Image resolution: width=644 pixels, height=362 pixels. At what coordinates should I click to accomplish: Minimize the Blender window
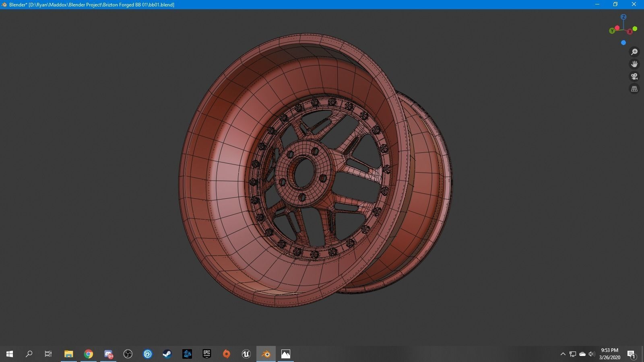[597, 4]
